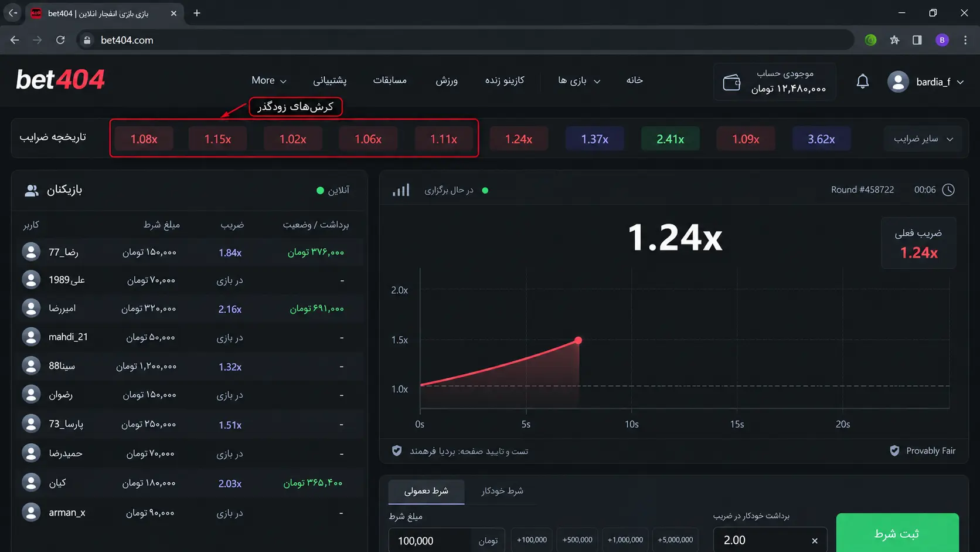This screenshot has width=980, height=552.
Task: Open the notifications bell
Action: pos(862,81)
